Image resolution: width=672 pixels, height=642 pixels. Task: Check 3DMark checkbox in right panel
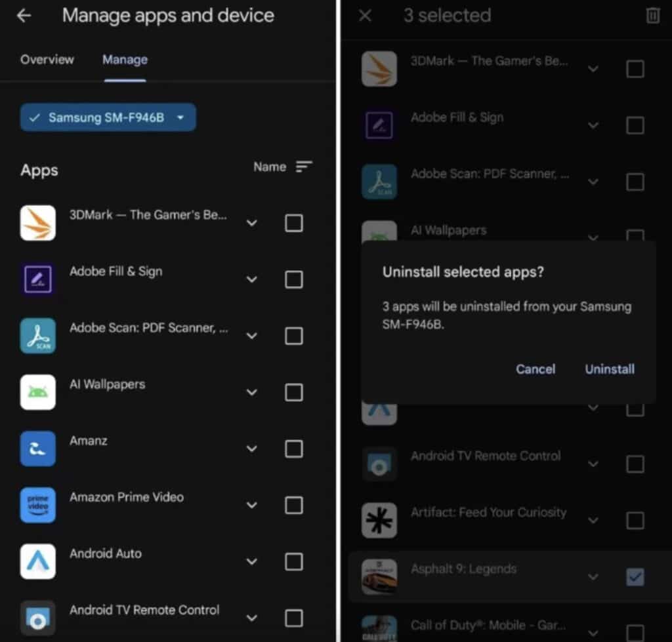[x=635, y=69]
